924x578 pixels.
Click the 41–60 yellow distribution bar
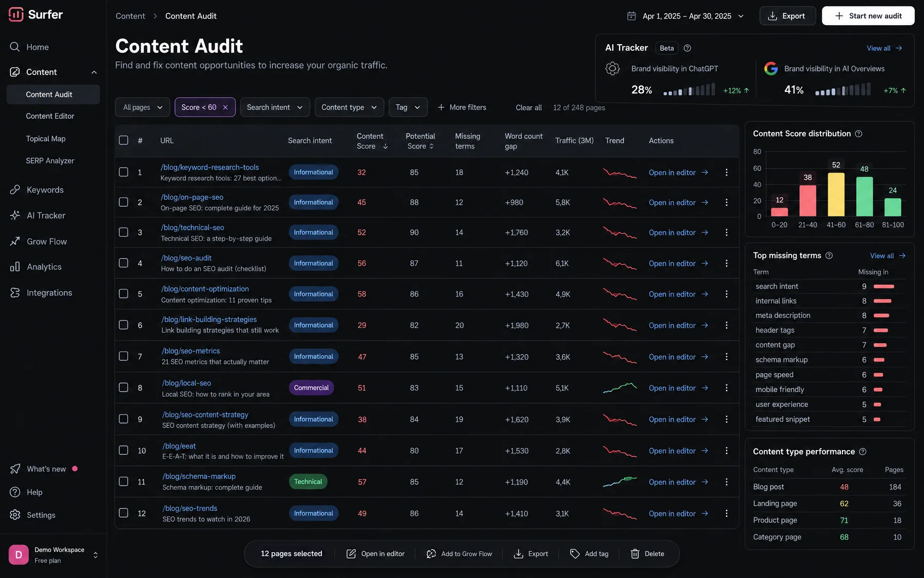(x=836, y=194)
